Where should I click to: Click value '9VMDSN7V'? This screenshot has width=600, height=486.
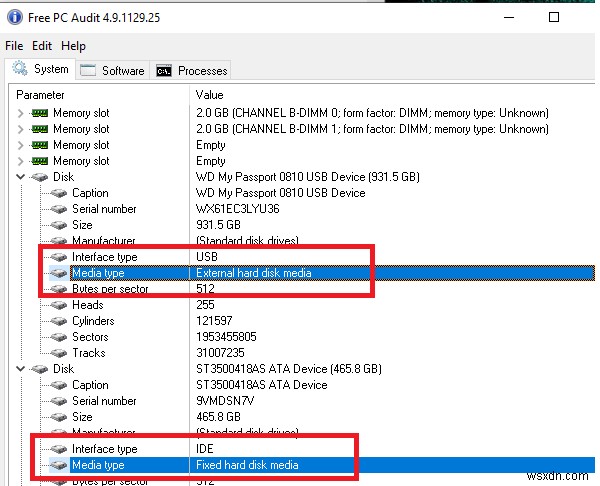(225, 401)
